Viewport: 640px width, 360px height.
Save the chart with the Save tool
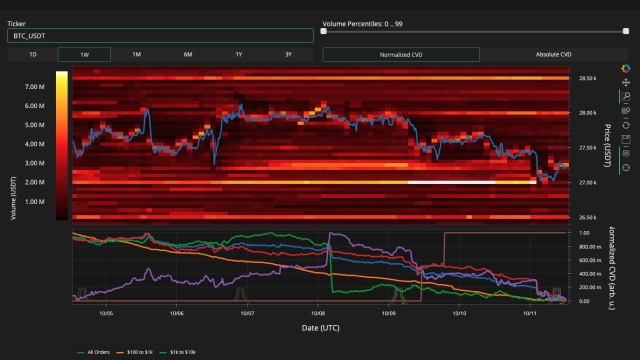pos(626,140)
